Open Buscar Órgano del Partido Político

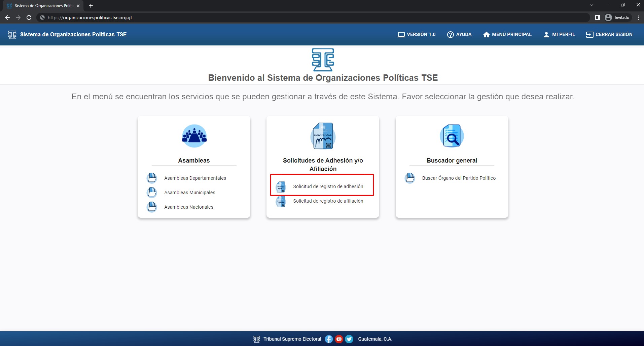[x=458, y=178]
